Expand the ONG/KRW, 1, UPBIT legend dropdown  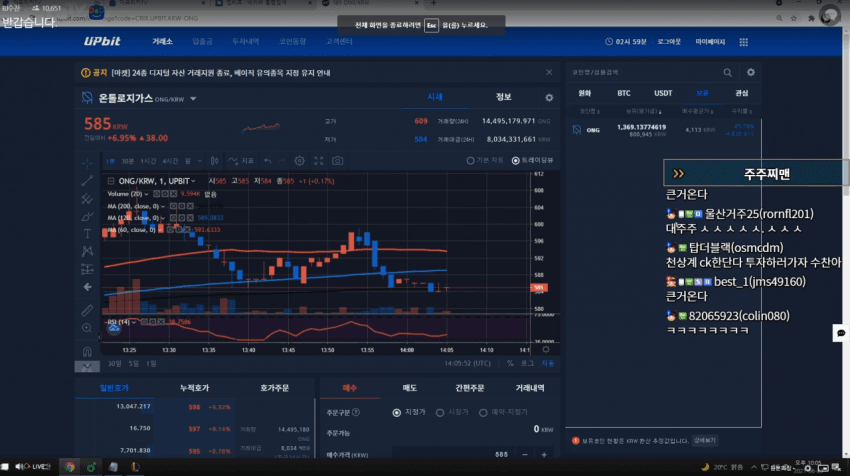coord(194,181)
